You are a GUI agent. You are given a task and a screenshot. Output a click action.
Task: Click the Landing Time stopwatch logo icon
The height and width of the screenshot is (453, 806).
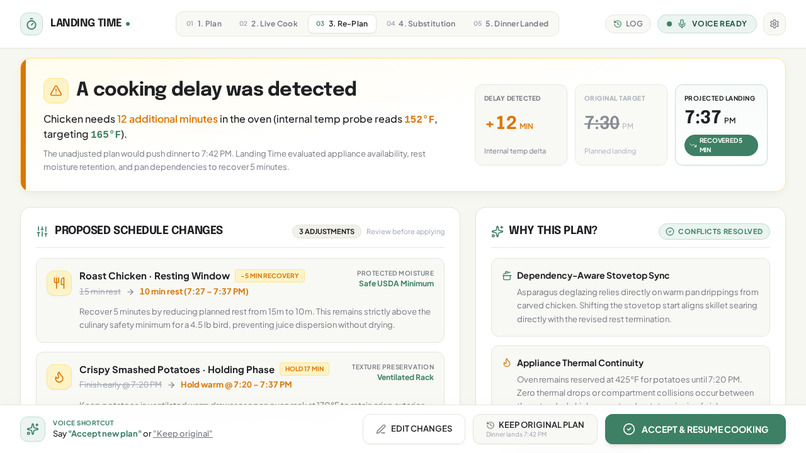coord(31,24)
